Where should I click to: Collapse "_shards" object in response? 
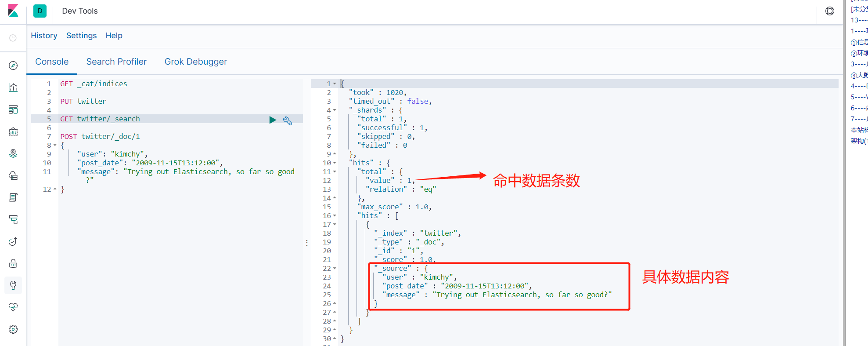pos(335,110)
